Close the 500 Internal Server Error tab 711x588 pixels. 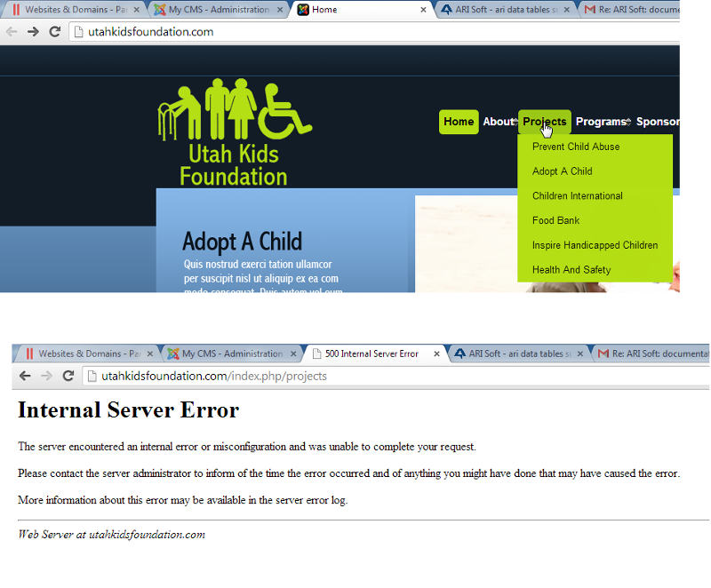tap(436, 354)
